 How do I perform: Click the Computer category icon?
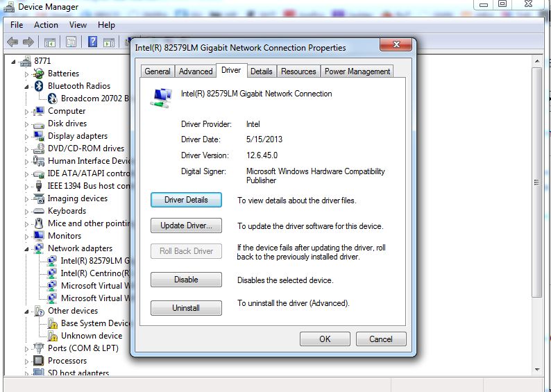(38, 111)
